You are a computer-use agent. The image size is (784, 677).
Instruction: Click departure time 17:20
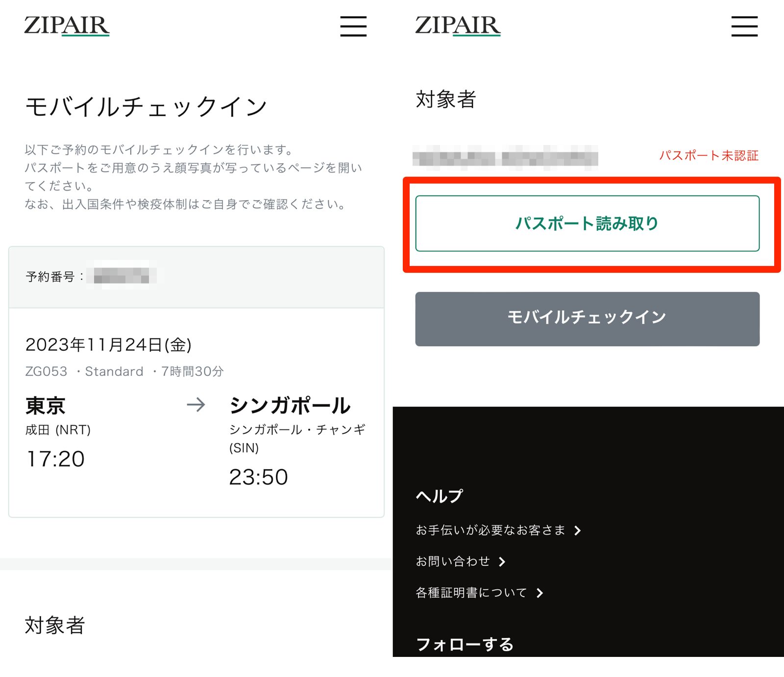[55, 459]
